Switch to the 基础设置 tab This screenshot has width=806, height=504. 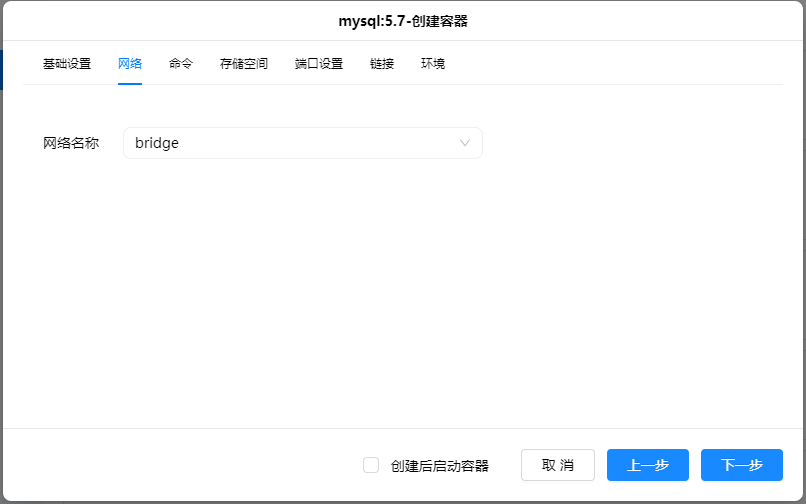[67, 64]
